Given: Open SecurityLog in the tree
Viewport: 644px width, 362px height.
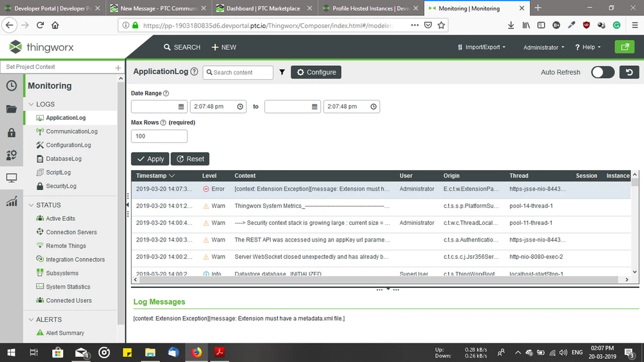Looking at the screenshot, I should click(61, 186).
